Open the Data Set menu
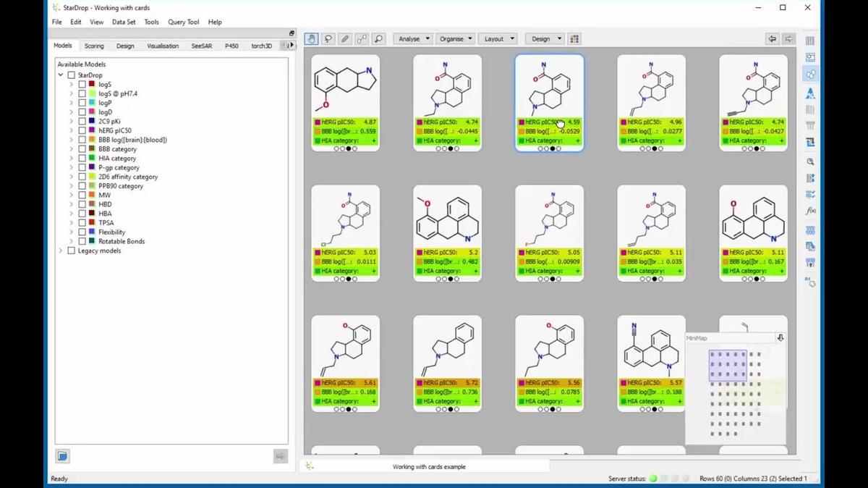 (x=124, y=22)
